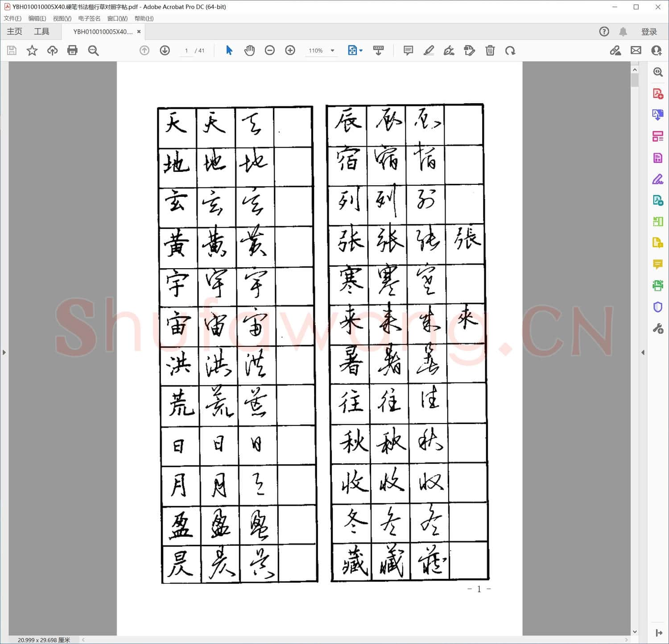Send file by email envelope
Image resolution: width=669 pixels, height=644 pixels.
tap(636, 50)
